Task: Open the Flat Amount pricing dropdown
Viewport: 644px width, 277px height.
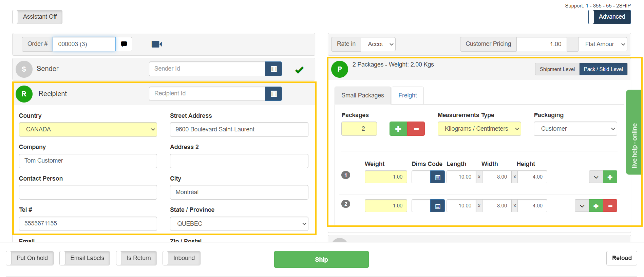Action: coord(603,44)
